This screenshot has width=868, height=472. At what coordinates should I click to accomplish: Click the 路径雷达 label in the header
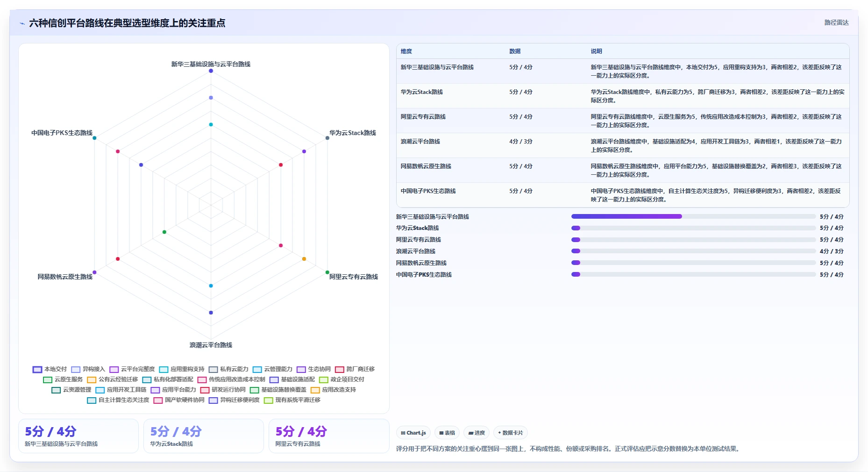point(836,22)
